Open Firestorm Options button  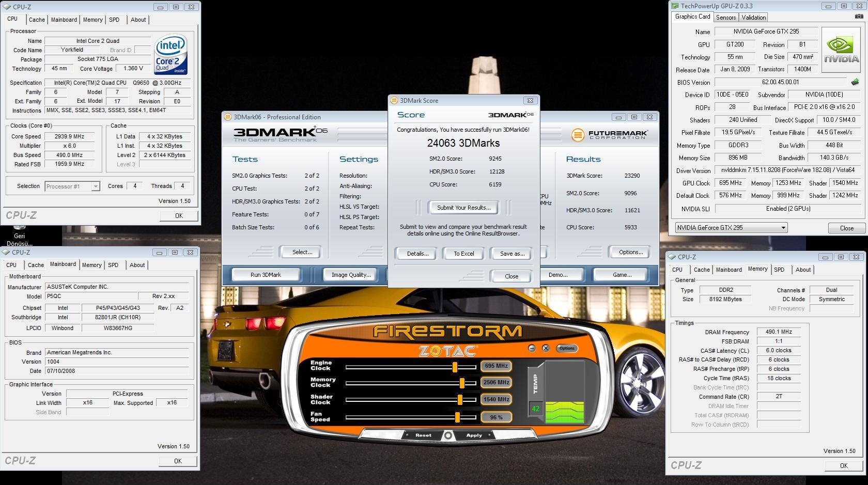tap(567, 348)
